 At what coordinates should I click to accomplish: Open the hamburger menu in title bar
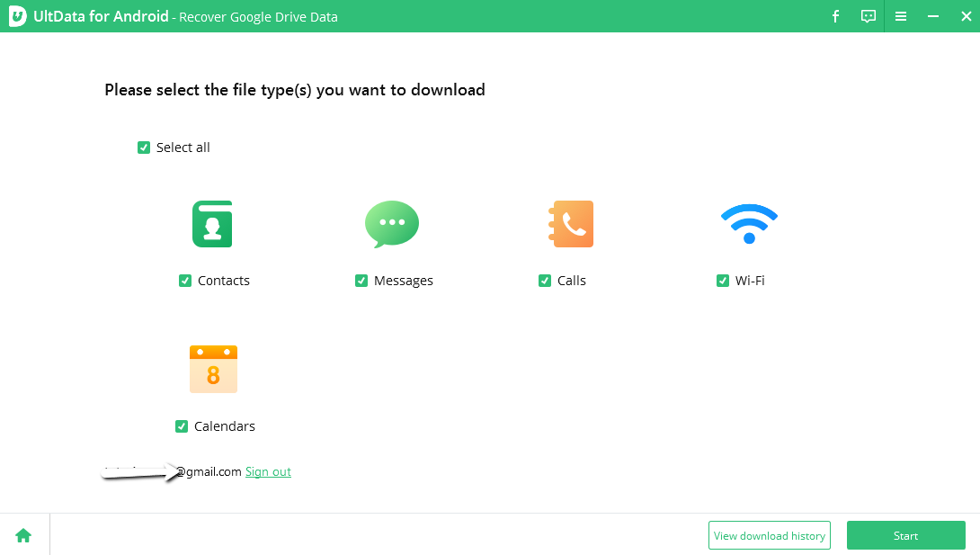tap(901, 16)
